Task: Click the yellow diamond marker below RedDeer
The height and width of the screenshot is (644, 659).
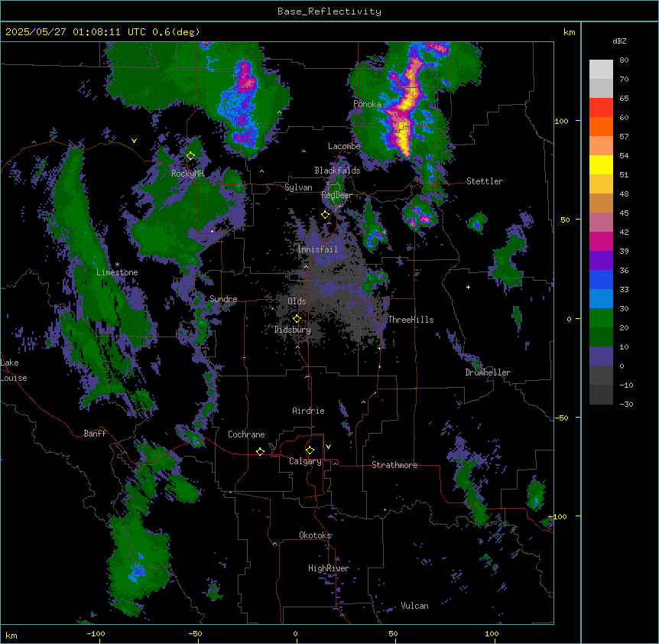Action: coord(325,215)
